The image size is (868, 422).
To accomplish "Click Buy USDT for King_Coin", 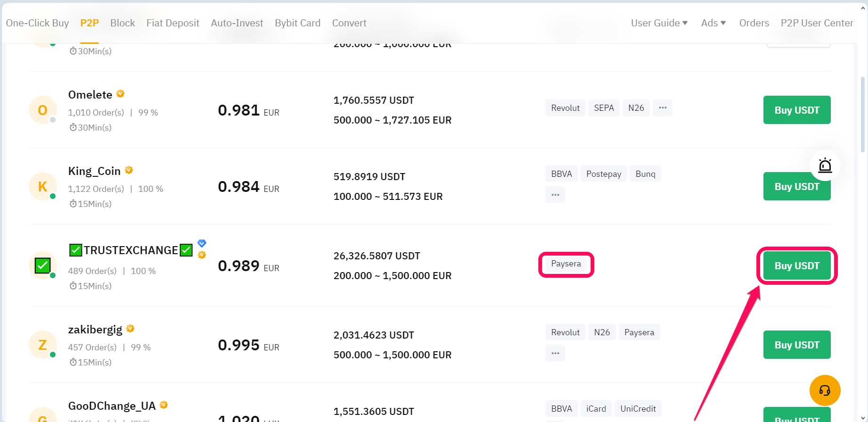I will tap(797, 186).
